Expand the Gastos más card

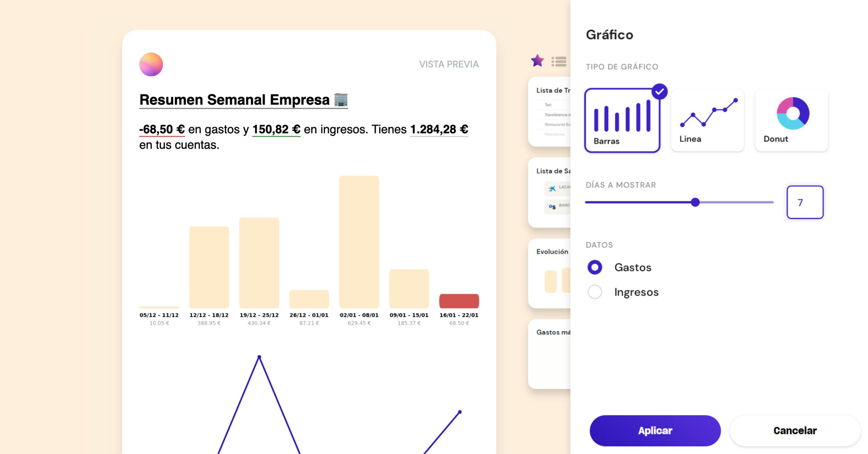tap(554, 333)
